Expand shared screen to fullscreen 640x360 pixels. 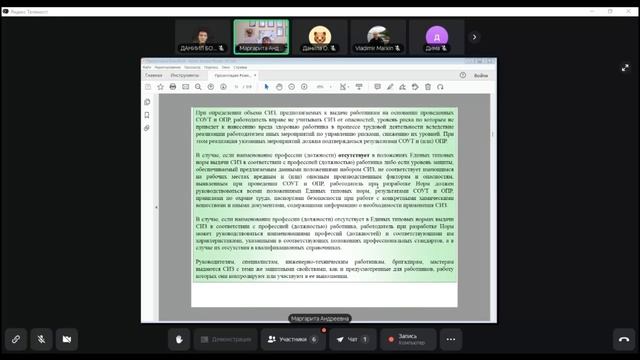tap(625, 68)
